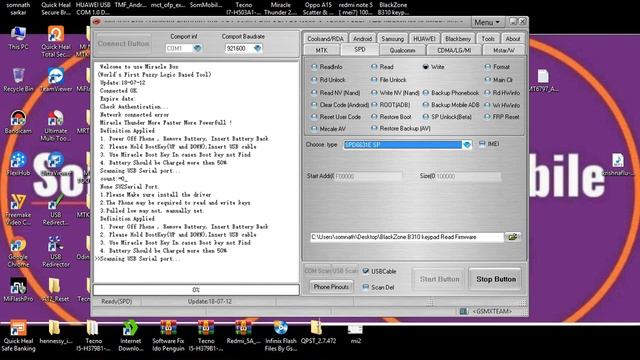Launch Ultimate Multi Tool shortcut
Screen dimensions: 640x360
pos(56,126)
